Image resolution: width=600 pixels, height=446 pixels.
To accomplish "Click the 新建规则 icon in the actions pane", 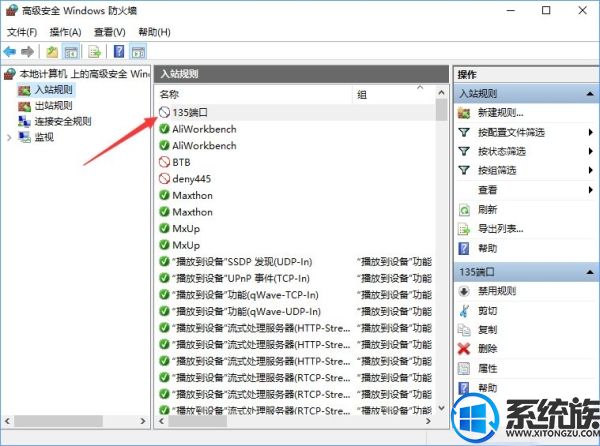I will tap(464, 113).
